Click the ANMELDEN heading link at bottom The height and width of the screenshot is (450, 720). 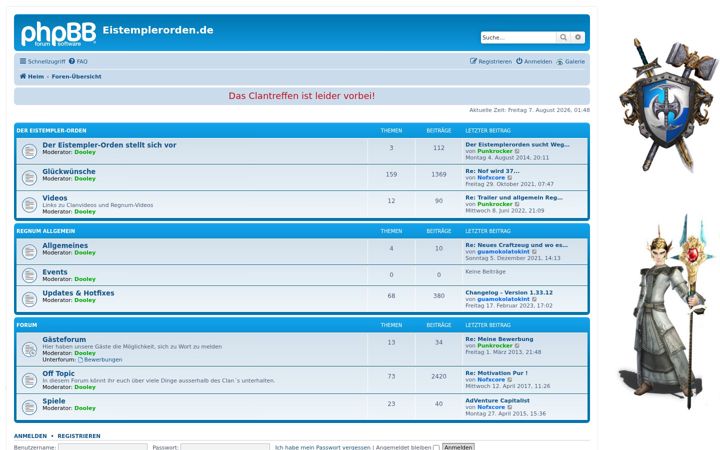click(x=30, y=436)
